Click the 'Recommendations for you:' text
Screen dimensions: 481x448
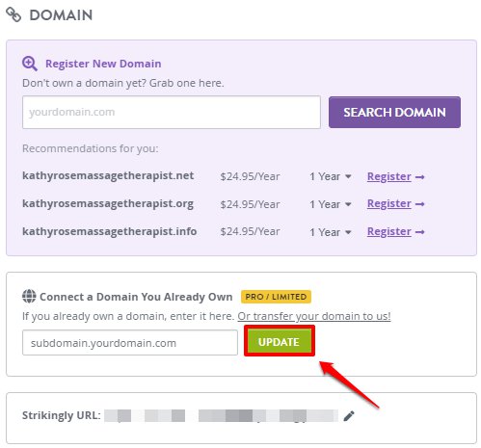[91, 148]
